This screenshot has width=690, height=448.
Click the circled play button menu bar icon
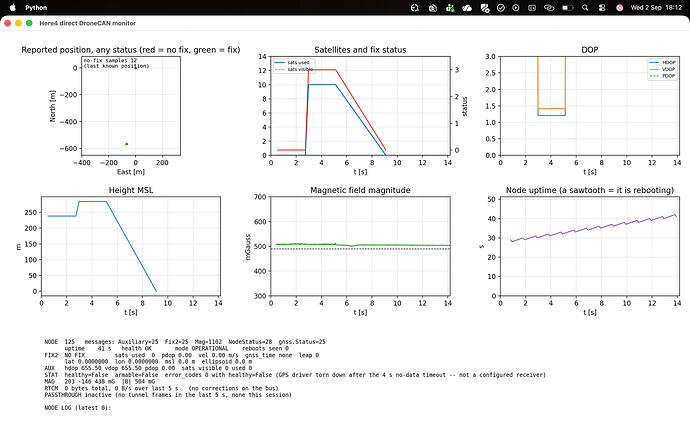pos(516,7)
